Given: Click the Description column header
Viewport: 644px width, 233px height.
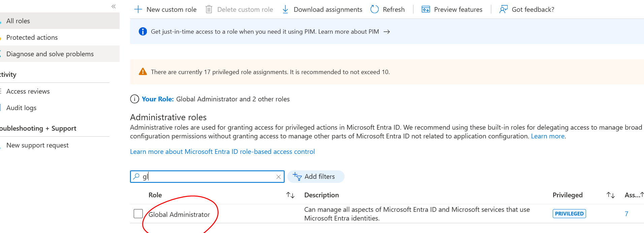Looking at the screenshot, I should click(x=322, y=195).
